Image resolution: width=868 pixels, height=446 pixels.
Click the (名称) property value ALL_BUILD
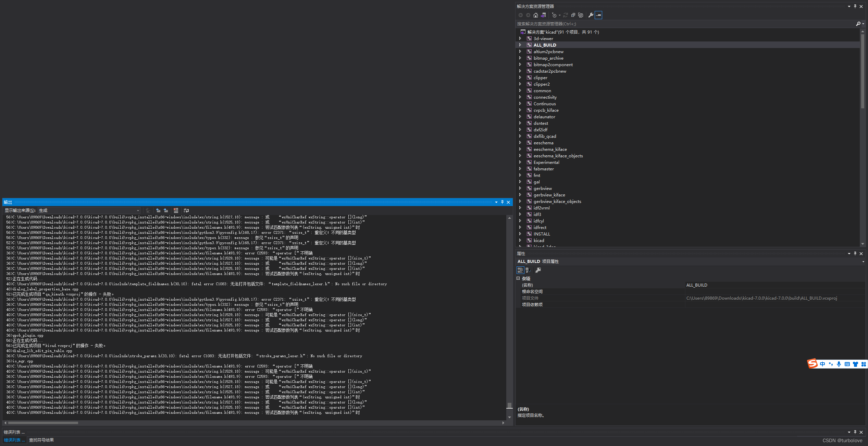click(x=696, y=285)
